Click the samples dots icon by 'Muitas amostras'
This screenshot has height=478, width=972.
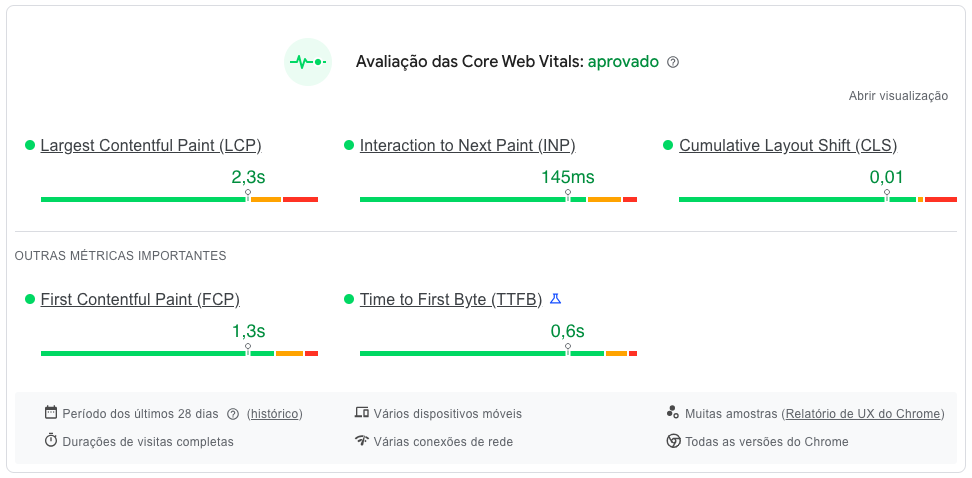pos(673,412)
